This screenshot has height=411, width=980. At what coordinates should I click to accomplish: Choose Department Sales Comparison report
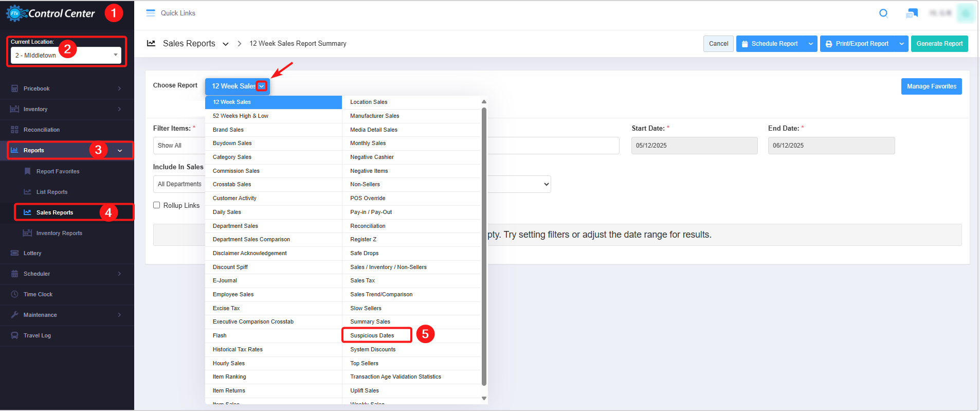tap(251, 240)
